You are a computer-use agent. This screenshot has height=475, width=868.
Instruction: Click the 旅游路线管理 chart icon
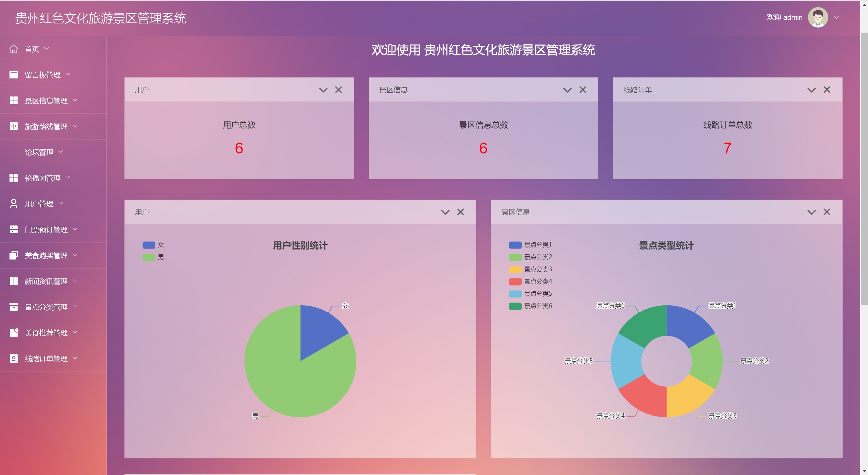coord(14,126)
